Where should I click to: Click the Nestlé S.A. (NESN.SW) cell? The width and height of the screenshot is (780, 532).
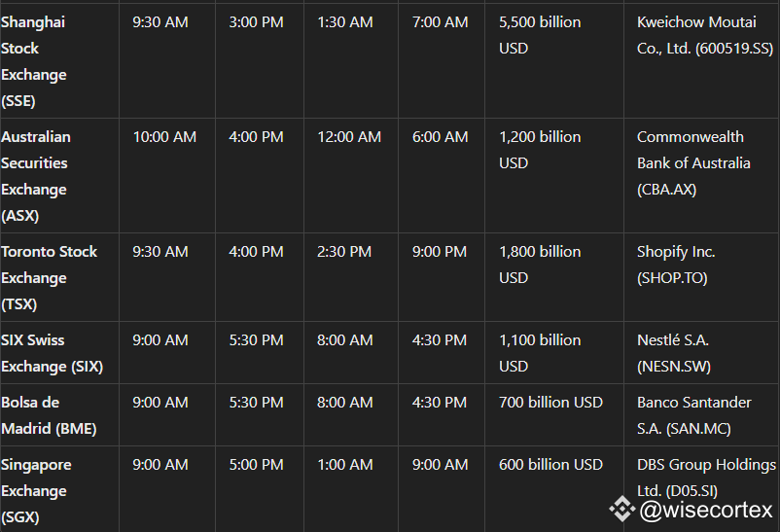tap(701, 353)
